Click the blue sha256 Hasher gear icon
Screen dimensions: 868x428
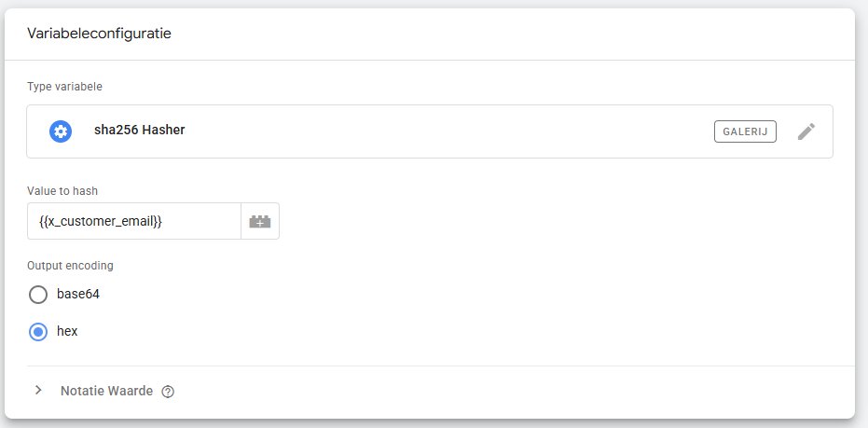(x=61, y=131)
